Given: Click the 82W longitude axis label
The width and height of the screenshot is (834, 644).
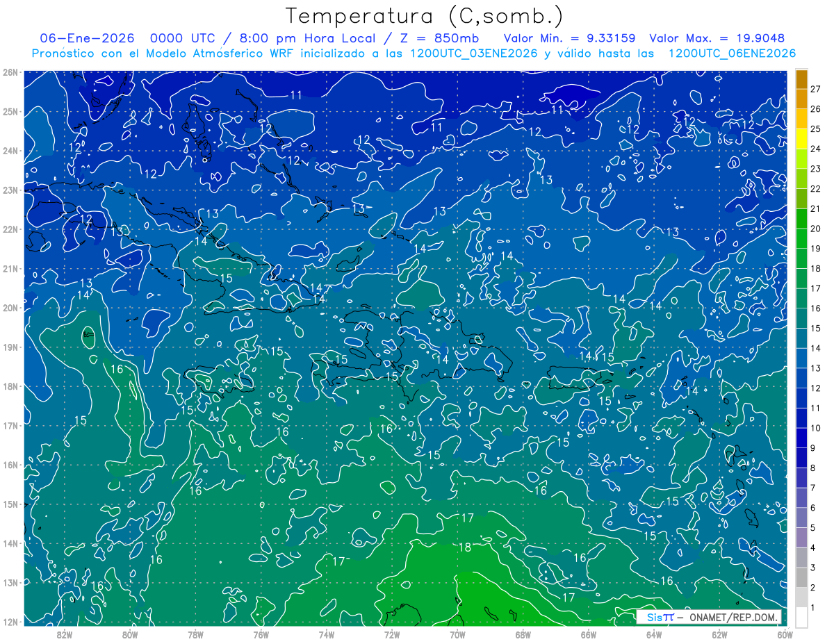Looking at the screenshot, I should pos(64,634).
